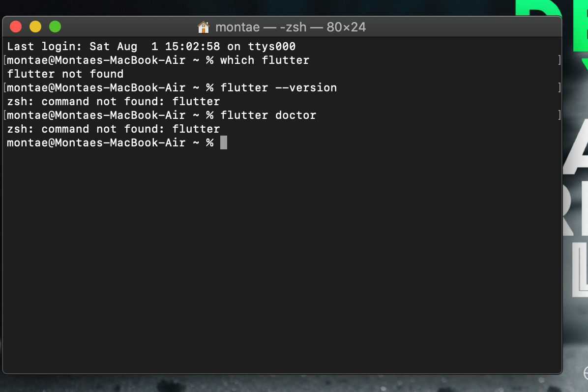Image resolution: width=588 pixels, height=392 pixels.
Task: Click the right bracket marker on the which flutter line
Action: pos(559,60)
